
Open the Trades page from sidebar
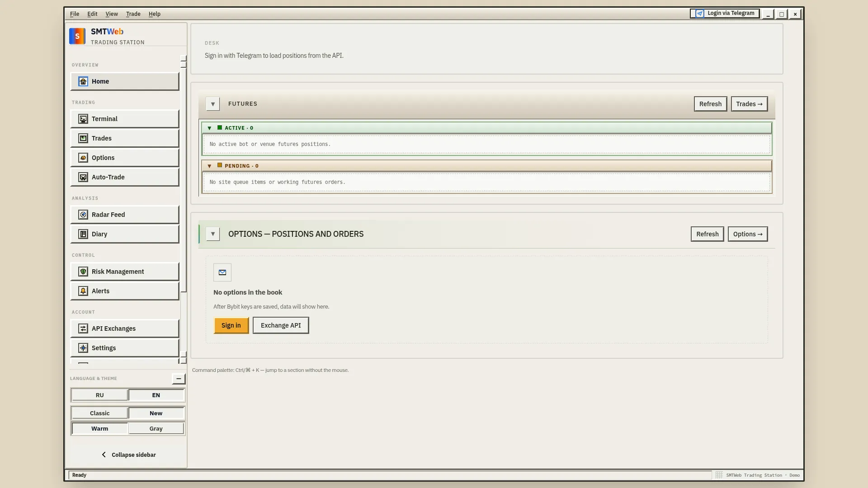(125, 138)
